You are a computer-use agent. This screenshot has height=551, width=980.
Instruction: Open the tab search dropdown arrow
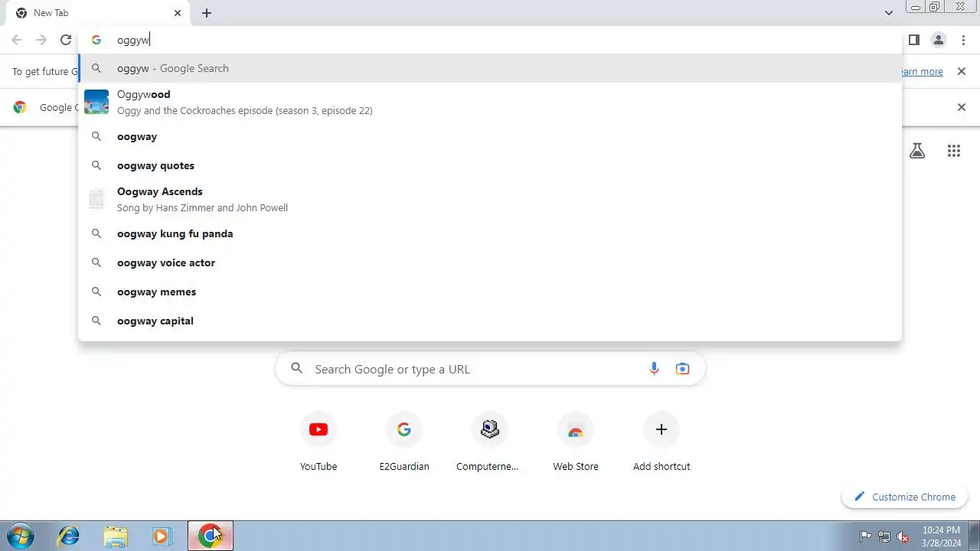click(x=889, y=13)
